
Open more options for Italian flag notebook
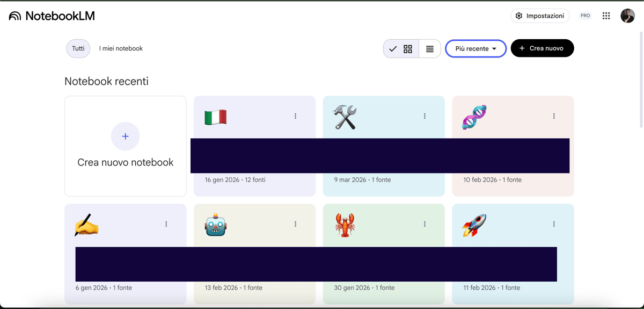(x=295, y=116)
